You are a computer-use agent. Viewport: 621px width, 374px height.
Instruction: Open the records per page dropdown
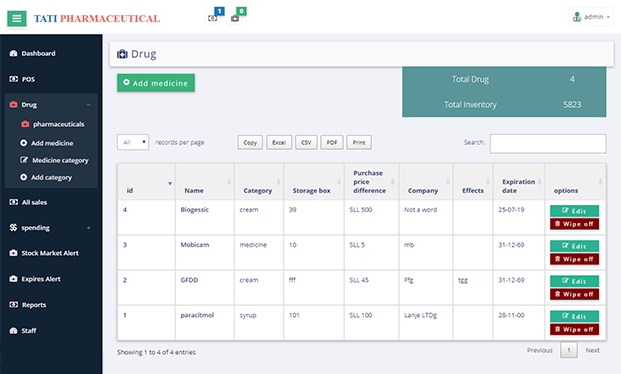133,142
